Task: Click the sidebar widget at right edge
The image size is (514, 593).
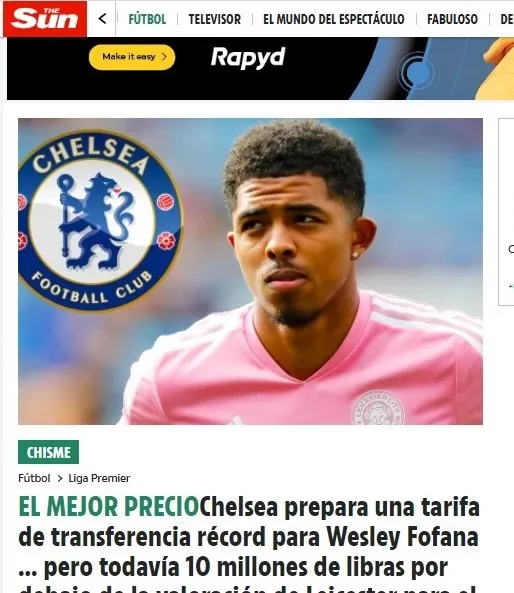Action: [x=506, y=212]
